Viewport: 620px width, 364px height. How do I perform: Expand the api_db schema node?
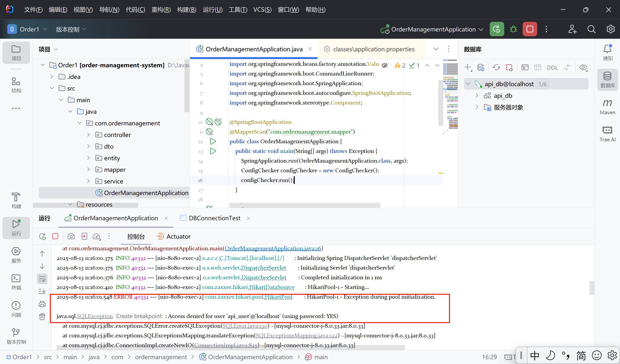pyautogui.click(x=477, y=95)
